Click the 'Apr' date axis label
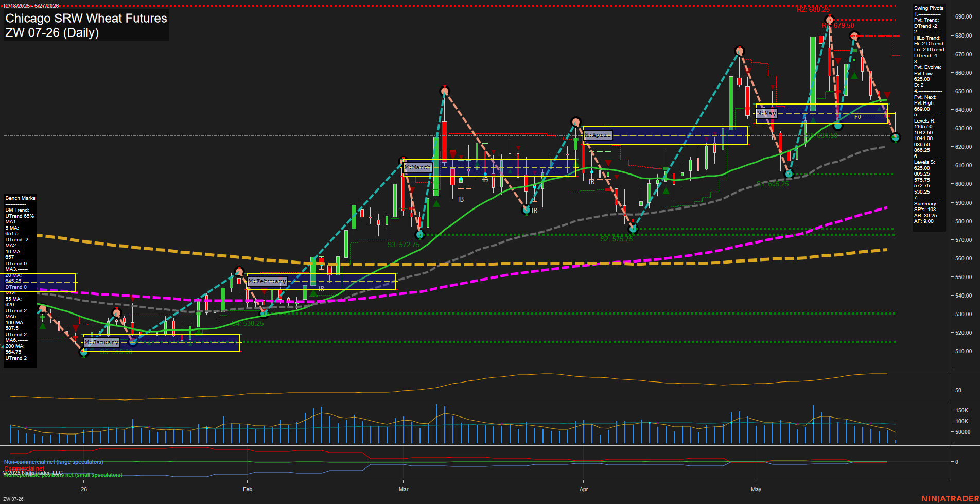 (584, 489)
